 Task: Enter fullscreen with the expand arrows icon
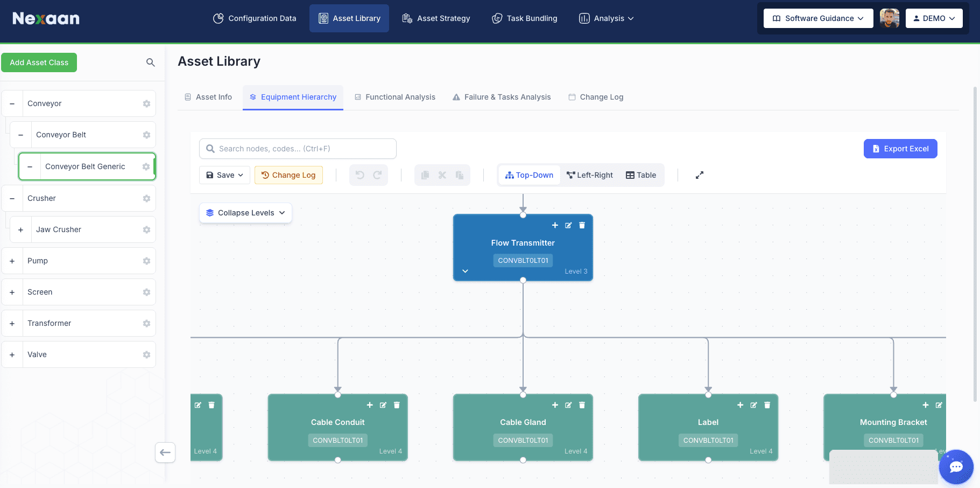click(700, 175)
